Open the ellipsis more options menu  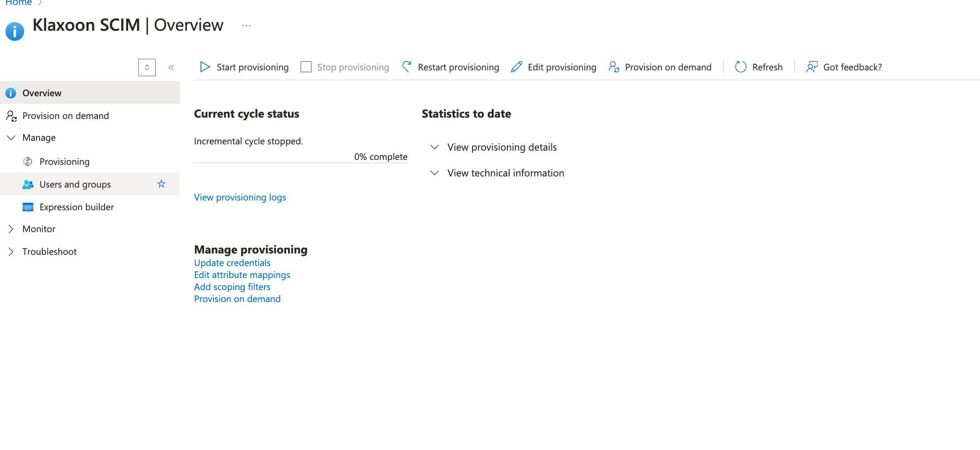coord(246,26)
